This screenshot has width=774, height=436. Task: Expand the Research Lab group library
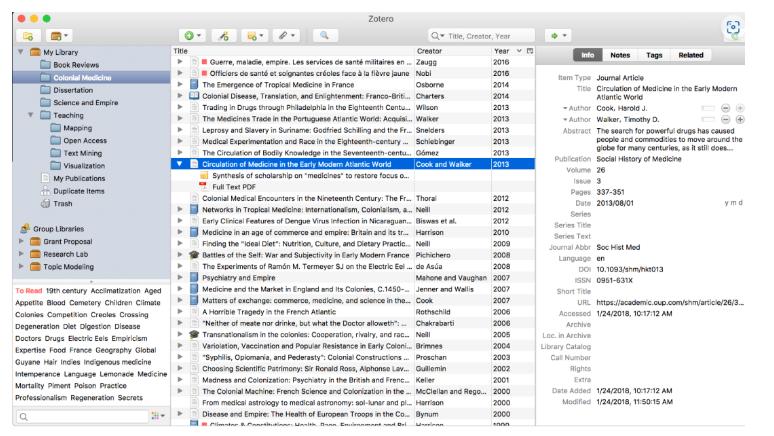tap(21, 254)
